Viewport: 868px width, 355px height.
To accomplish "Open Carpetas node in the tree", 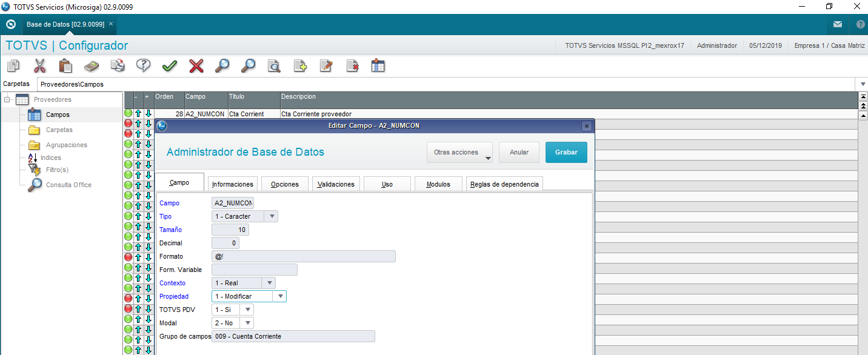I will 59,130.
